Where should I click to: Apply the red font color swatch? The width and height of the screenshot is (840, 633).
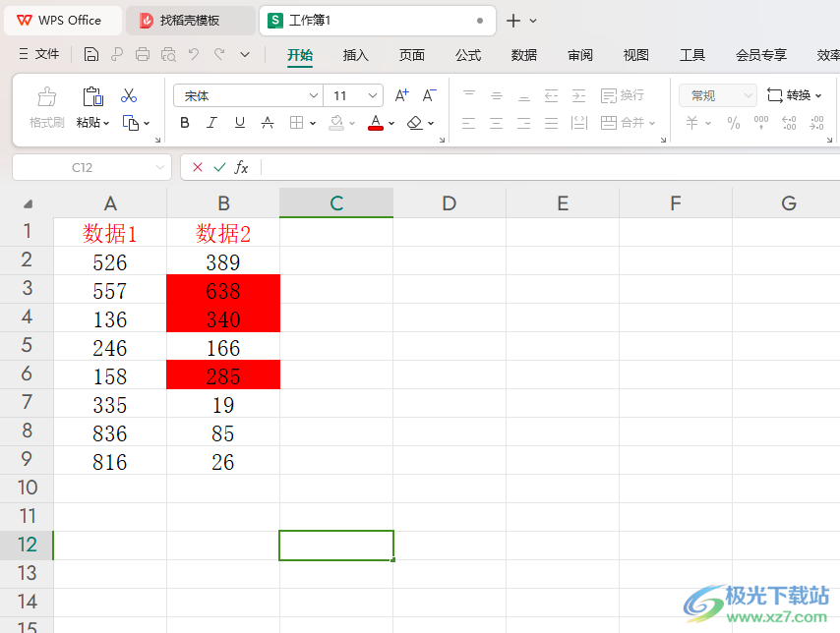click(376, 123)
